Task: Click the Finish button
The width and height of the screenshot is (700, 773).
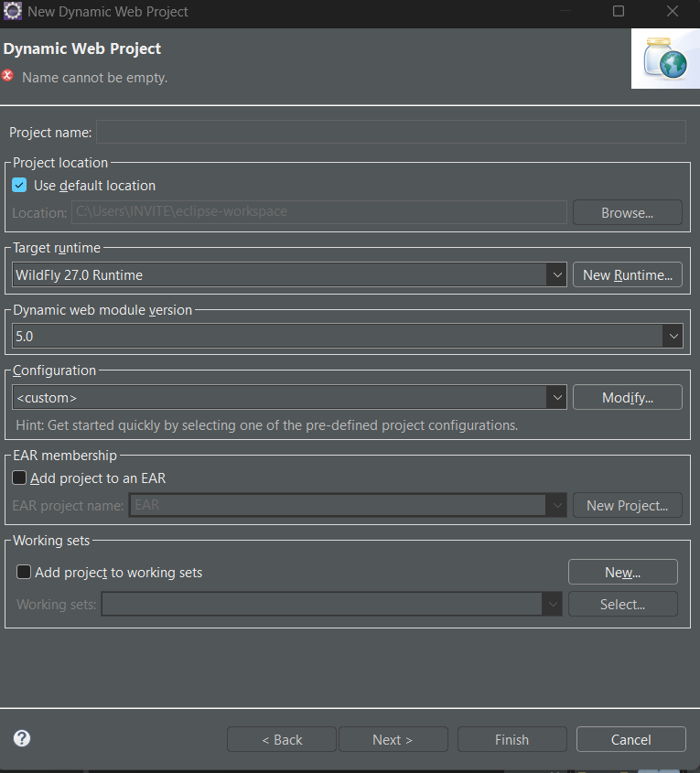Action: click(x=512, y=739)
